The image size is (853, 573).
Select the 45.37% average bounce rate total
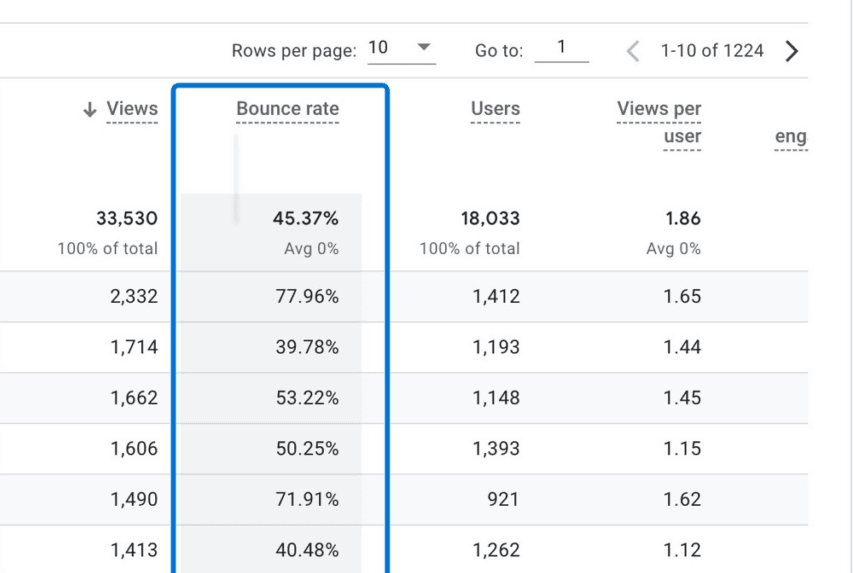(x=305, y=218)
